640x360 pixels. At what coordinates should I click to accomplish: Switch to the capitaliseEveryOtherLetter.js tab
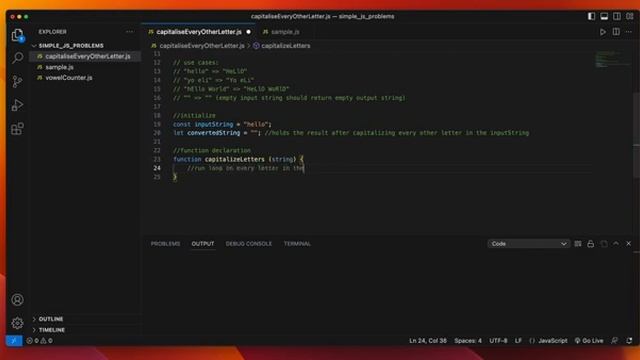coord(199,32)
